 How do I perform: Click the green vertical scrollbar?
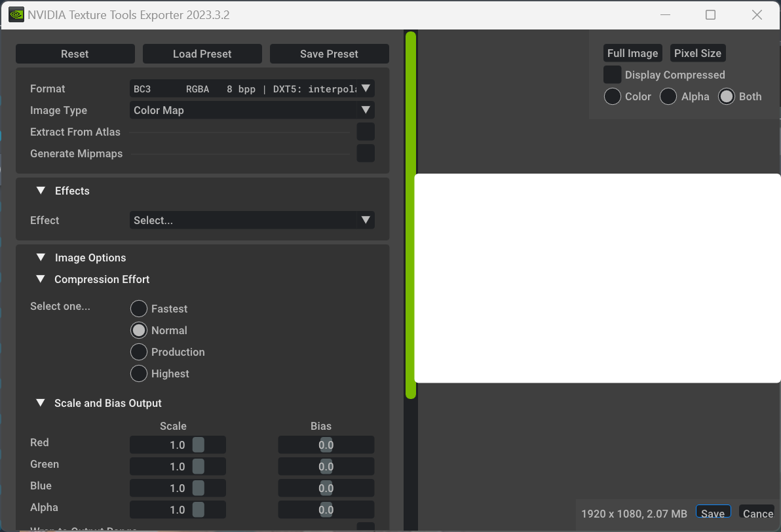click(x=411, y=215)
